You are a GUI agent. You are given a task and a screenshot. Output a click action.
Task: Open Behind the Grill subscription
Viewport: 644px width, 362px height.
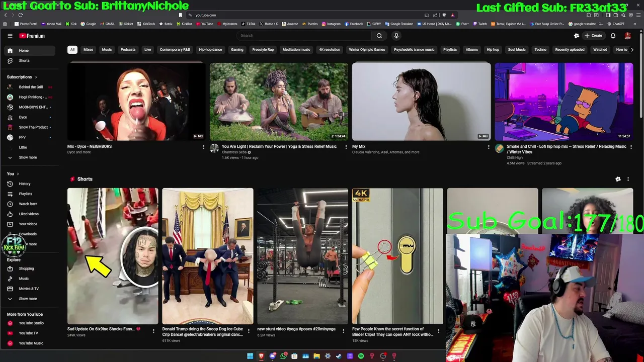(x=30, y=87)
